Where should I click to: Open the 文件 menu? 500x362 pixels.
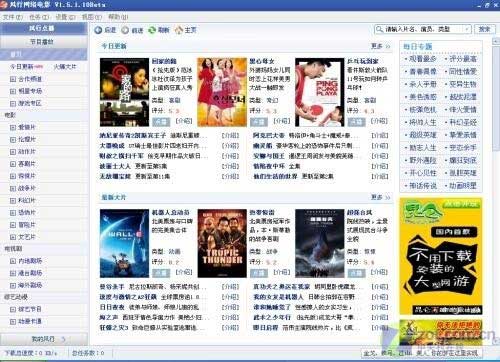[x=13, y=17]
